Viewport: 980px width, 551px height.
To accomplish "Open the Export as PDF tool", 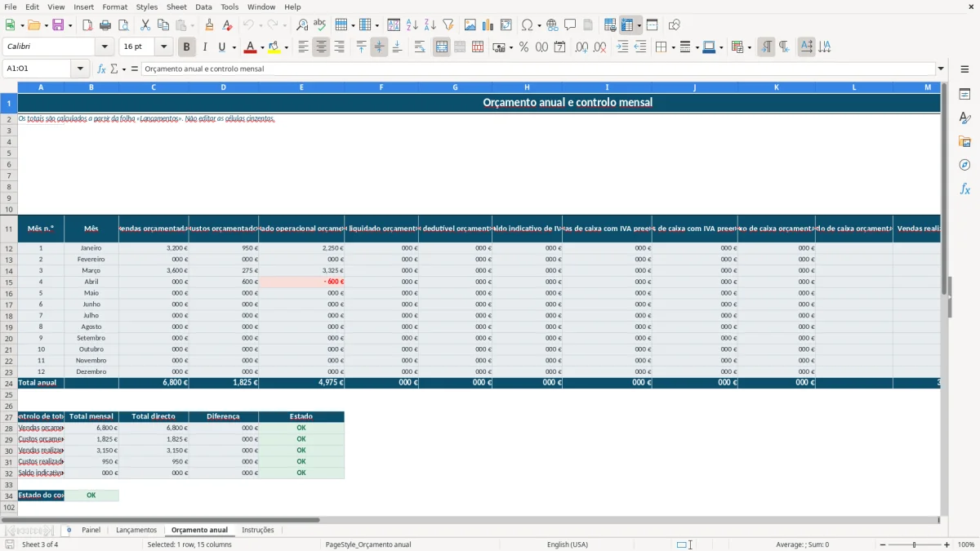I will [x=87, y=25].
